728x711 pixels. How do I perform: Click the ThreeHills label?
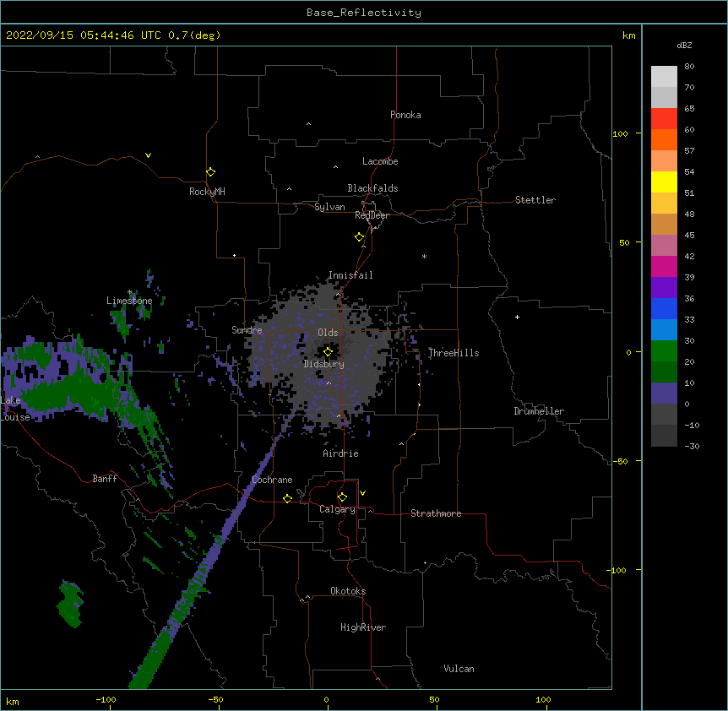[454, 353]
